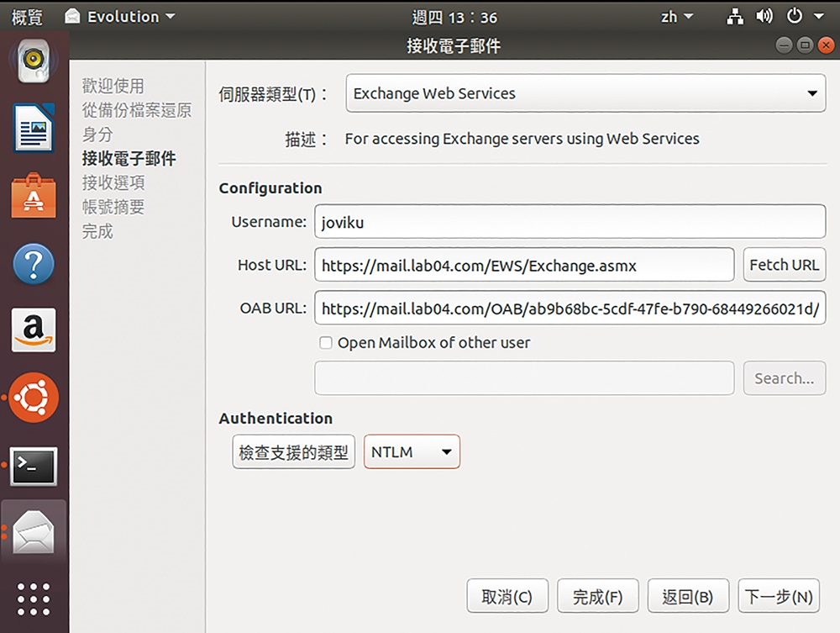The image size is (840, 633).
Task: Click Host URL input field
Action: [524, 264]
